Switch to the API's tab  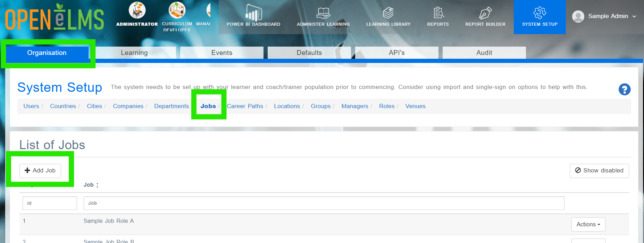pyautogui.click(x=397, y=53)
